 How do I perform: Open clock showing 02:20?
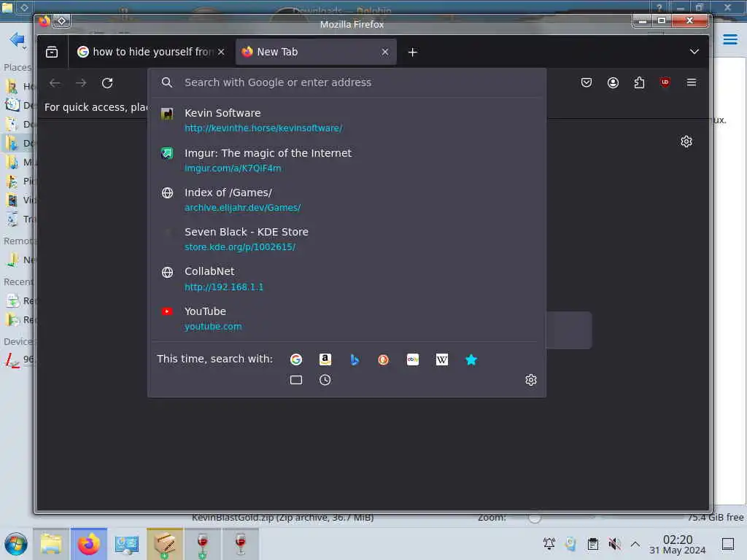(678, 544)
